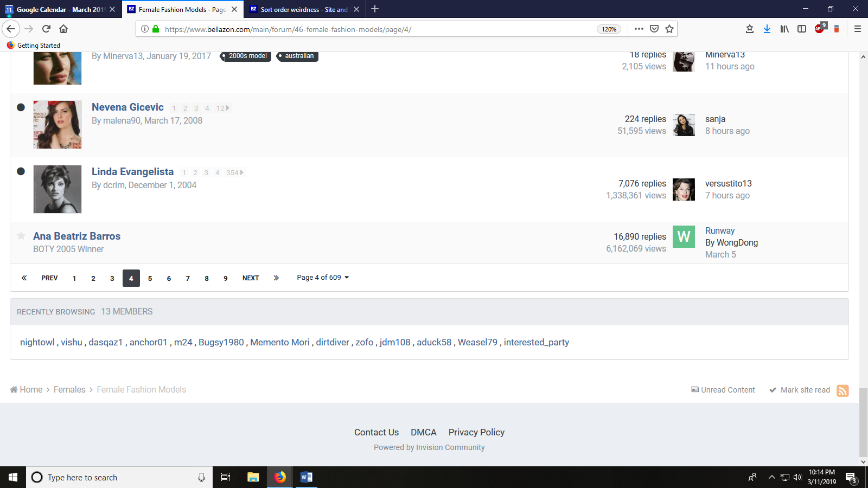Open the Adblock extension icon

819,29
